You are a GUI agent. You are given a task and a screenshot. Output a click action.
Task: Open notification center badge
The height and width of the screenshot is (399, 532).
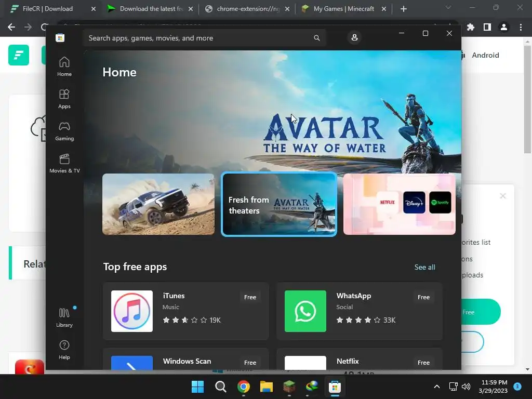[517, 387]
